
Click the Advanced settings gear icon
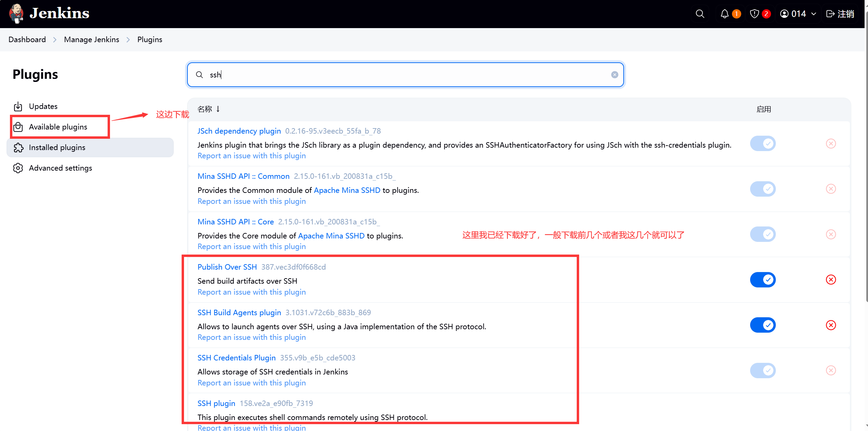tap(18, 168)
